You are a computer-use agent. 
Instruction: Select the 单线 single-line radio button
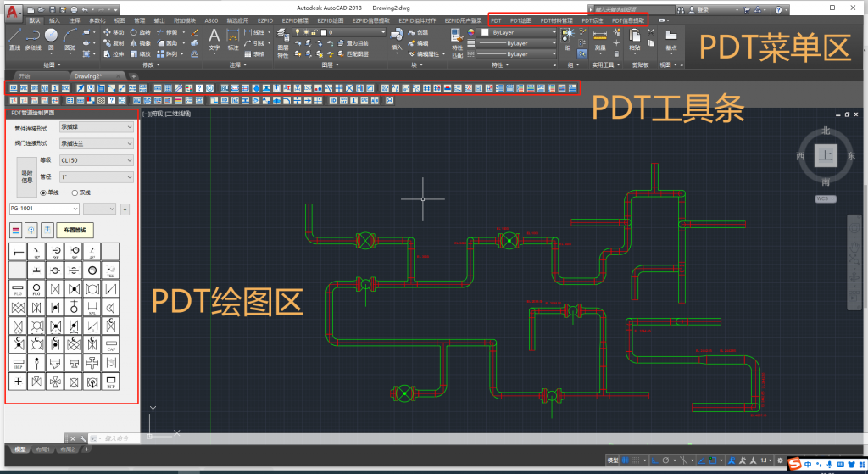click(43, 192)
